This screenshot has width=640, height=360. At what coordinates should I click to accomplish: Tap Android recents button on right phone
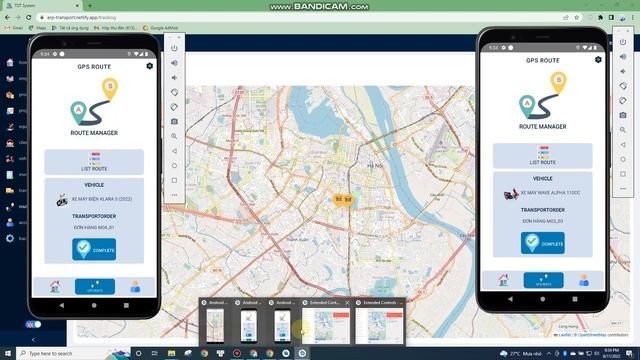(x=575, y=299)
